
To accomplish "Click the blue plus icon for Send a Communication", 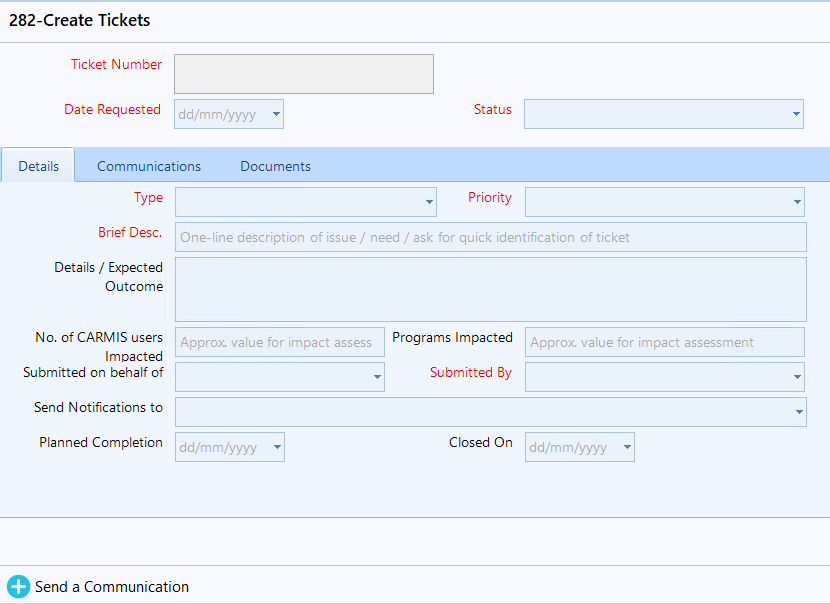I will [x=19, y=587].
